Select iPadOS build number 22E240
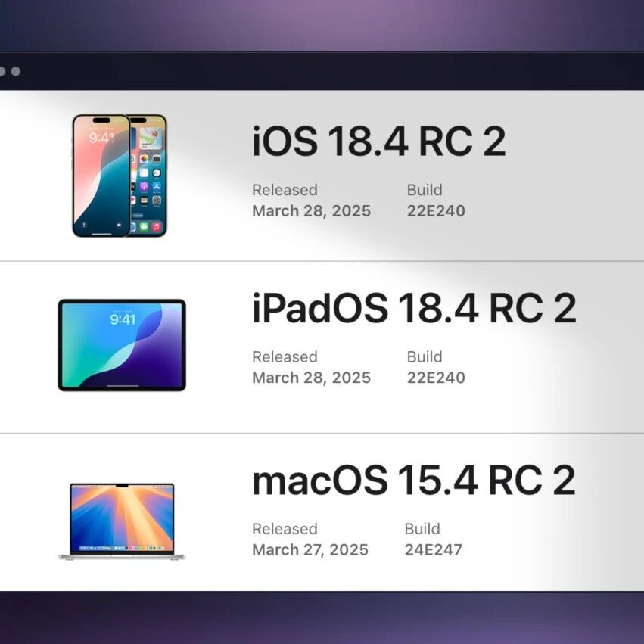 436,378
